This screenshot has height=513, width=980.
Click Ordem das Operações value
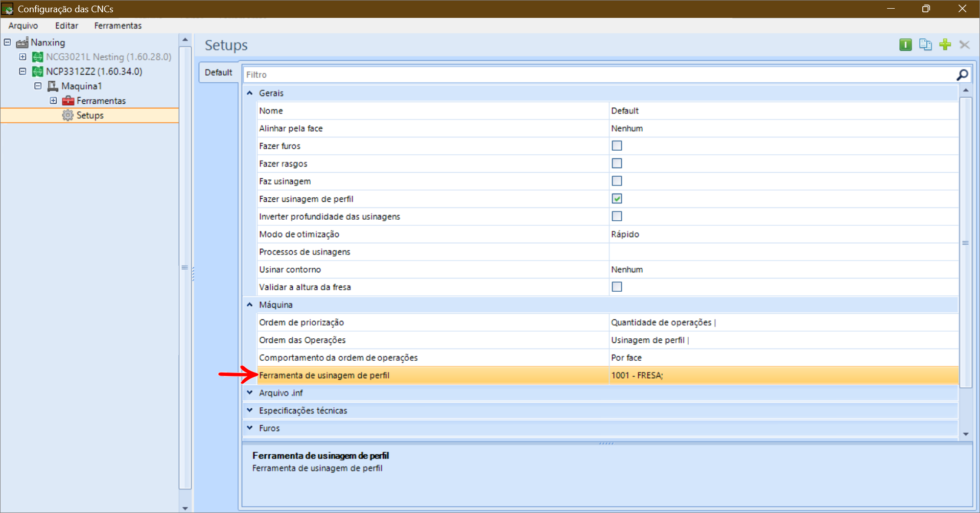tap(650, 340)
